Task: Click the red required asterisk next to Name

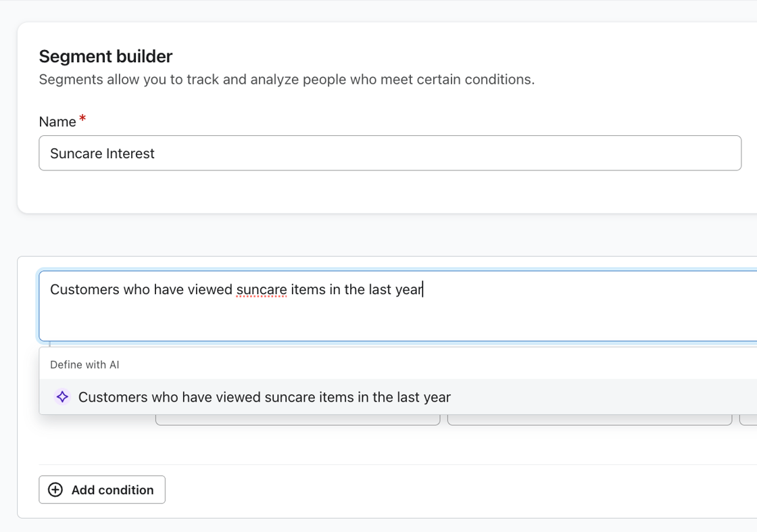Action: [82, 118]
